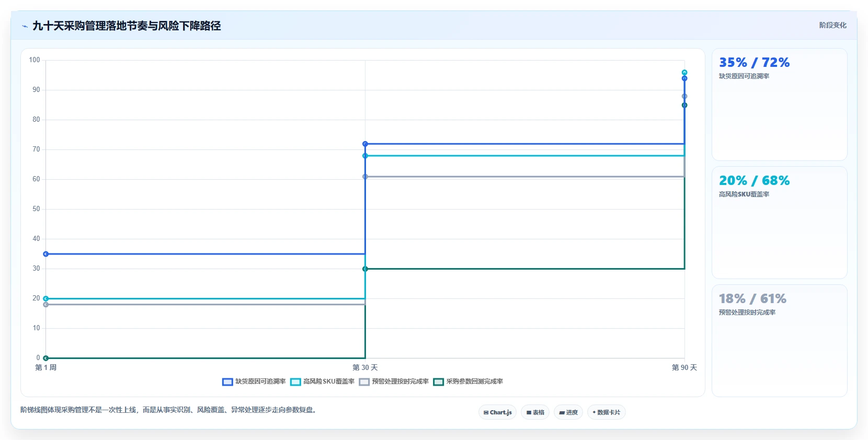Click the 采购参数回测完成率 point at 第 90 天
The height and width of the screenshot is (440, 868).
(x=684, y=105)
